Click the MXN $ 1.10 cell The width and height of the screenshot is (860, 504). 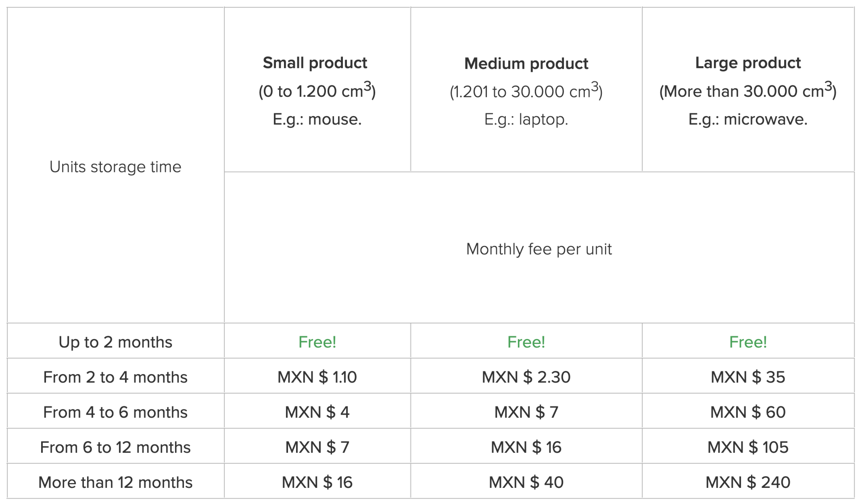[x=317, y=377]
